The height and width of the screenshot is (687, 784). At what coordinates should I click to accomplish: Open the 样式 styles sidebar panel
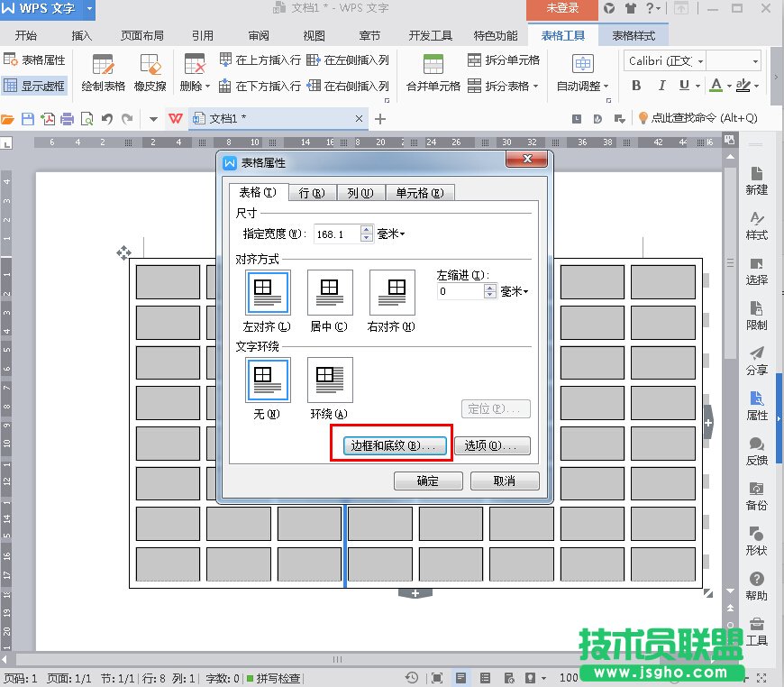[757, 225]
